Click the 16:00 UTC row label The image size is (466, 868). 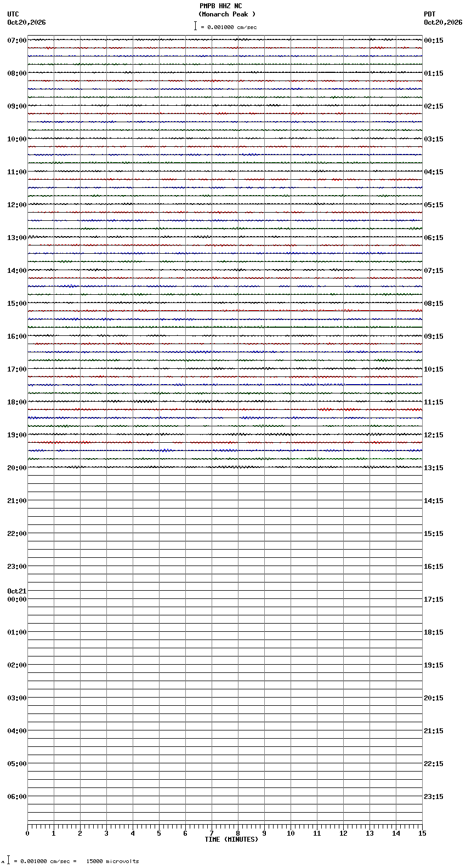(17, 336)
